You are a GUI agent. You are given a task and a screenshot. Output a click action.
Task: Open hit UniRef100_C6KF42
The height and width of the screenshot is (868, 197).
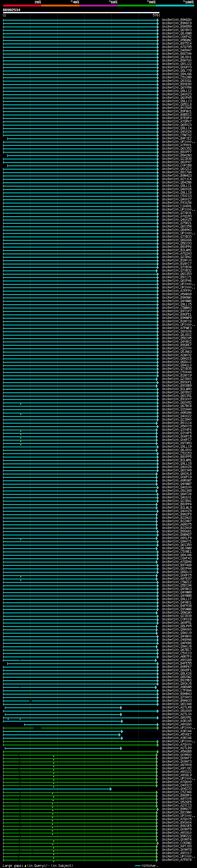pyautogui.click(x=177, y=37)
